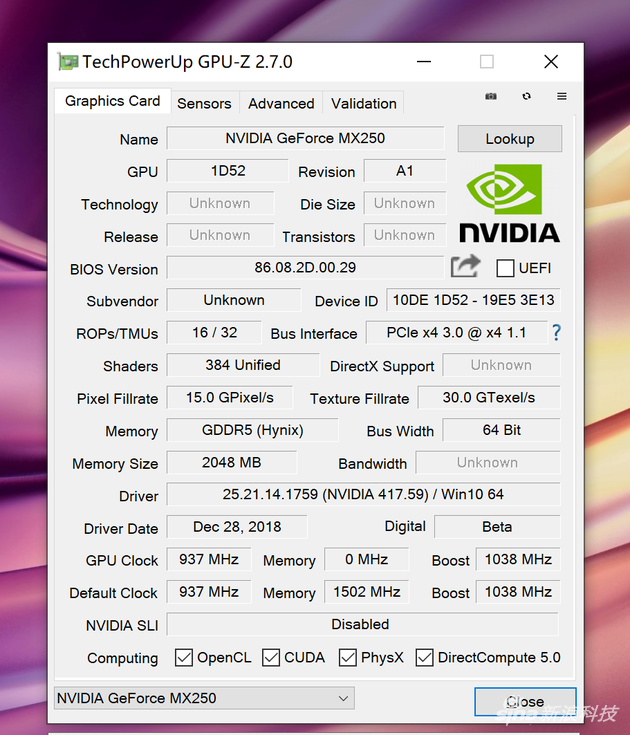Toggle the UEFI checkbox

pos(505,268)
